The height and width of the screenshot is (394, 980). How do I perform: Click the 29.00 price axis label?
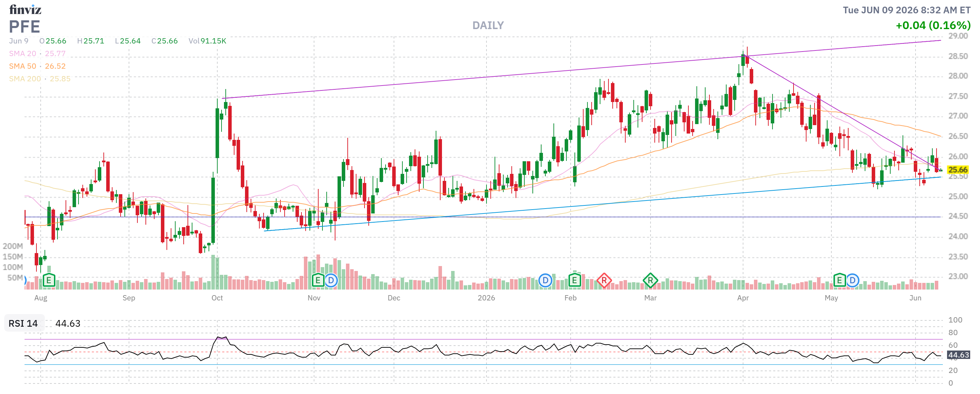coord(958,36)
